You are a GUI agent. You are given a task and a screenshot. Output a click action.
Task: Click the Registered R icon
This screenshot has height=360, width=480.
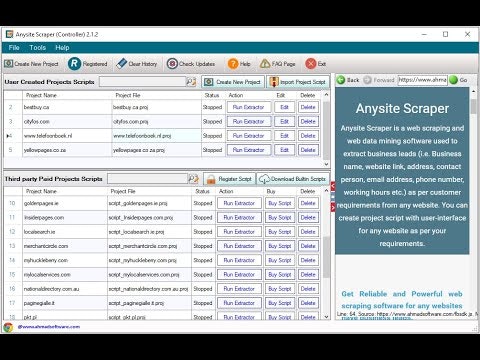coord(74,64)
